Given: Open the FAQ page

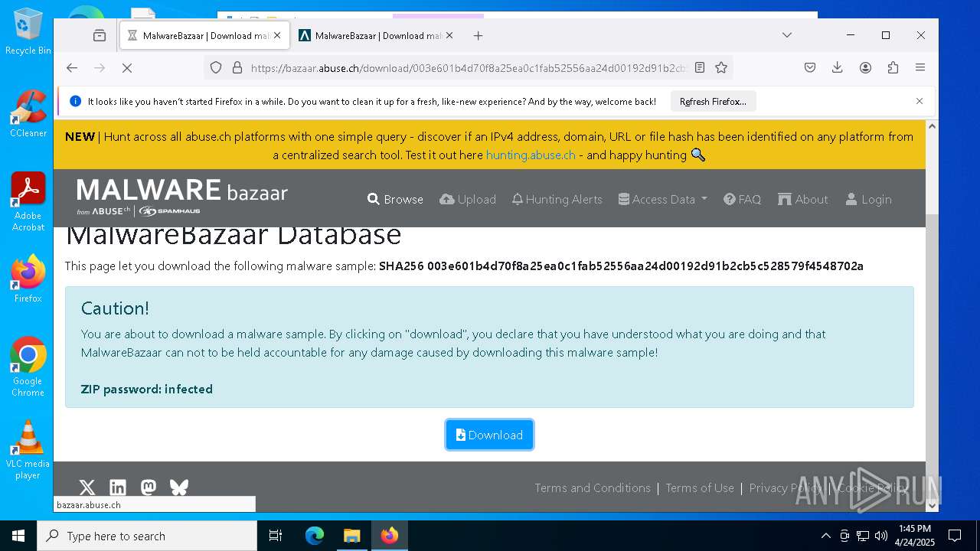Looking at the screenshot, I should (x=742, y=199).
